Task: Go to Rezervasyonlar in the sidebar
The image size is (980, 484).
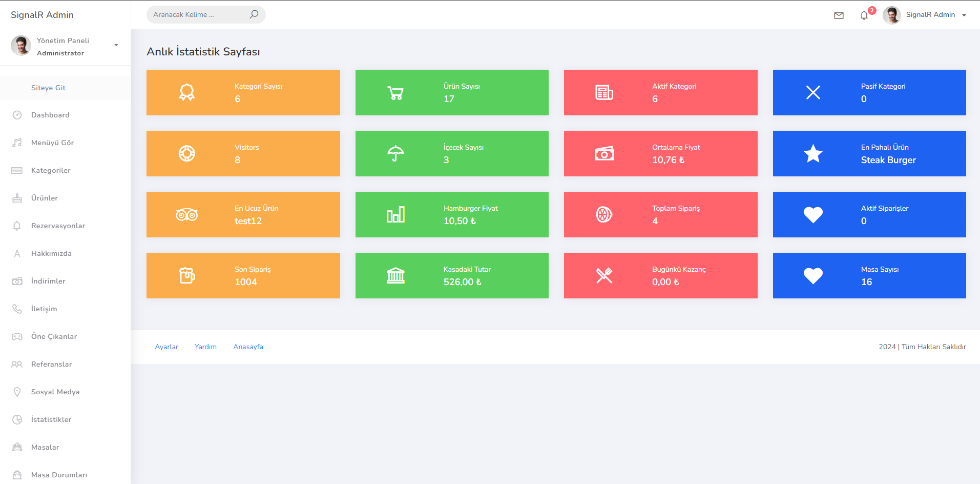Action: (58, 226)
